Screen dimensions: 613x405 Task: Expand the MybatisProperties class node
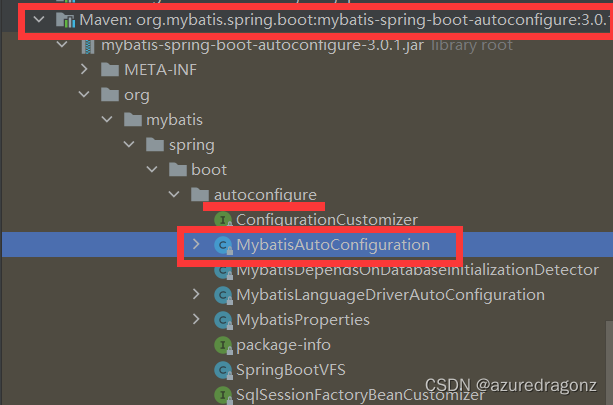click(x=196, y=319)
